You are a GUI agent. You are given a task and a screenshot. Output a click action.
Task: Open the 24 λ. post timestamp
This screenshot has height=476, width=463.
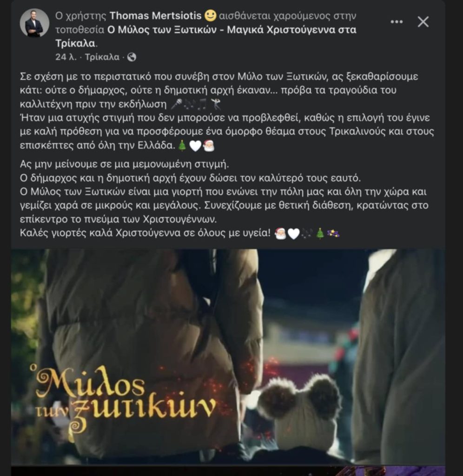[x=66, y=57]
